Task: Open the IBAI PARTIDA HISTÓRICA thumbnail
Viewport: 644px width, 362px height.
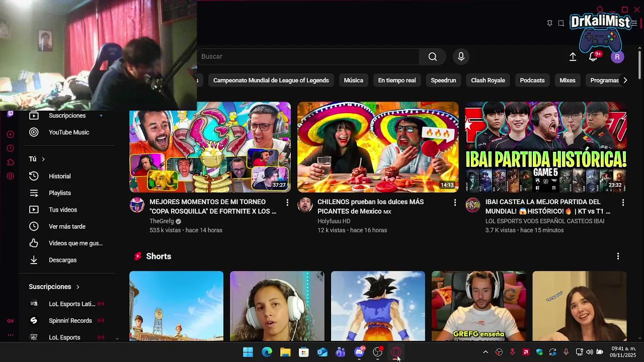Action: (x=545, y=147)
